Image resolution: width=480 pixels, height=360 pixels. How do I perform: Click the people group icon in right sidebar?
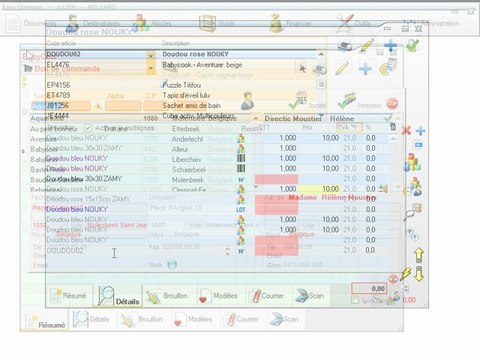pyautogui.click(x=414, y=187)
